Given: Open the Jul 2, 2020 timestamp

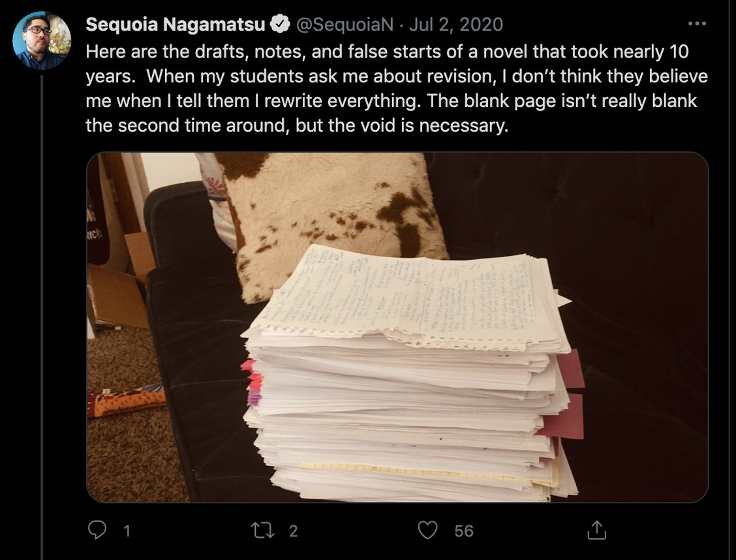Looking at the screenshot, I should [x=456, y=24].
